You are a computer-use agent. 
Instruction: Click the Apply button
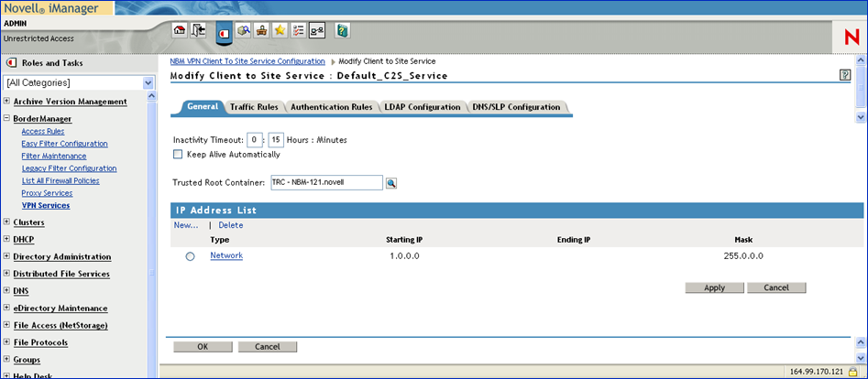coord(715,287)
